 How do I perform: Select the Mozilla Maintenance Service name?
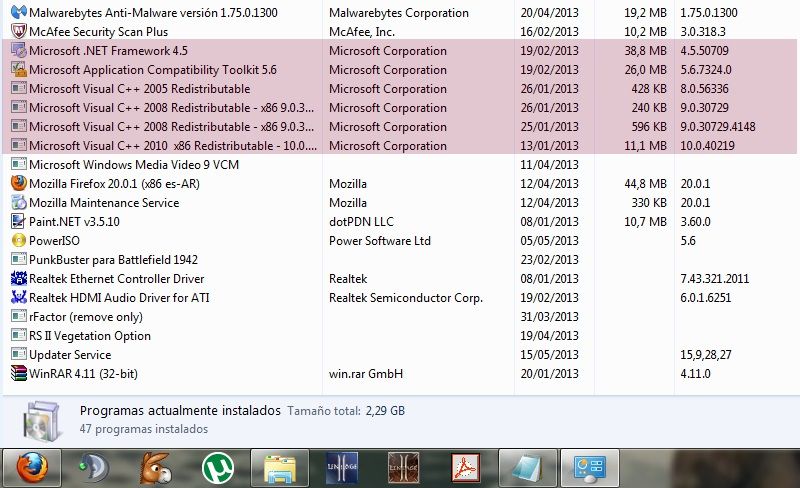pyautogui.click(x=104, y=203)
